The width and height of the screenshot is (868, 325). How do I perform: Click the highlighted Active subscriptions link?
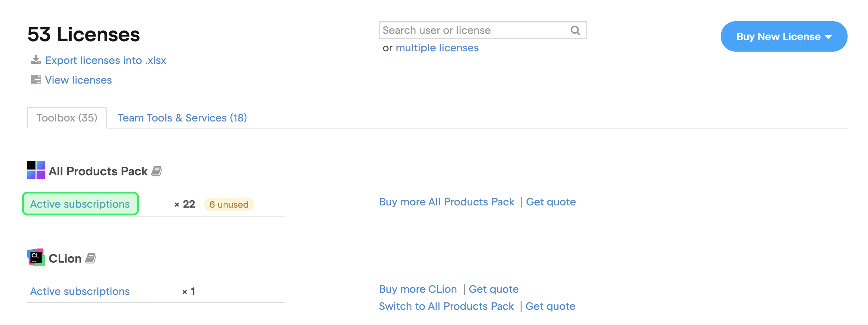point(80,204)
